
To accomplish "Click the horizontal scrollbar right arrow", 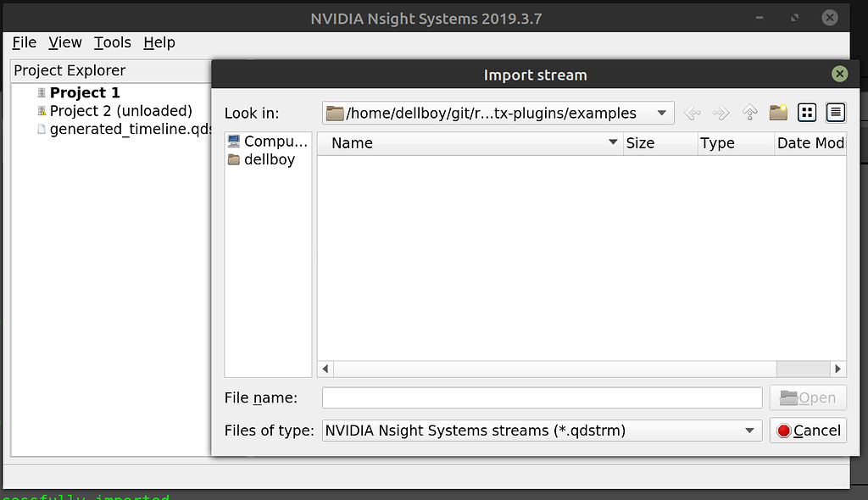I will (837, 369).
